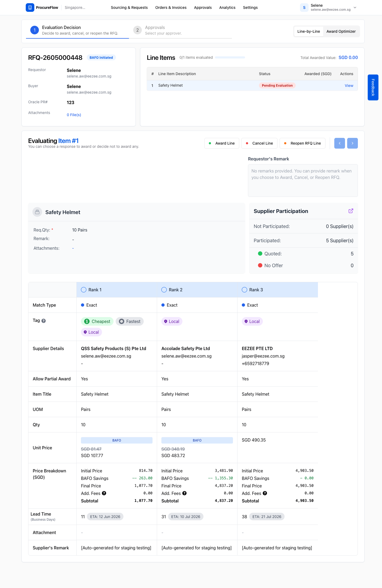Select the Rank 2 radio button
Screen dimensions: 382x588
pos(164,290)
